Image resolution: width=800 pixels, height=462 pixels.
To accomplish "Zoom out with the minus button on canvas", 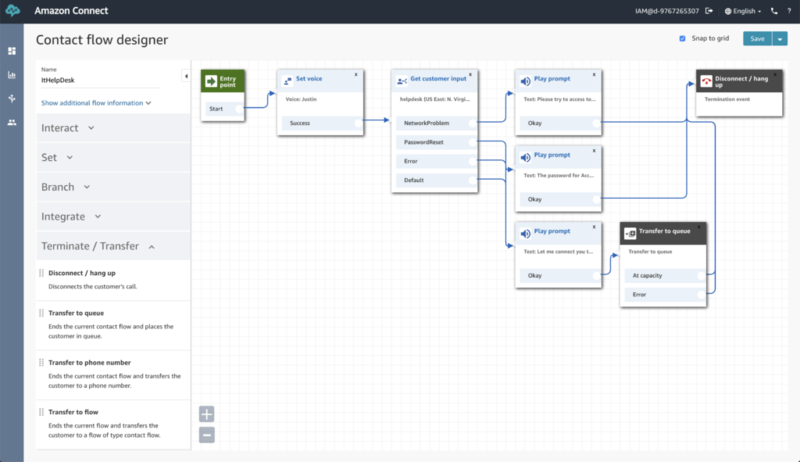I will 207,435.
